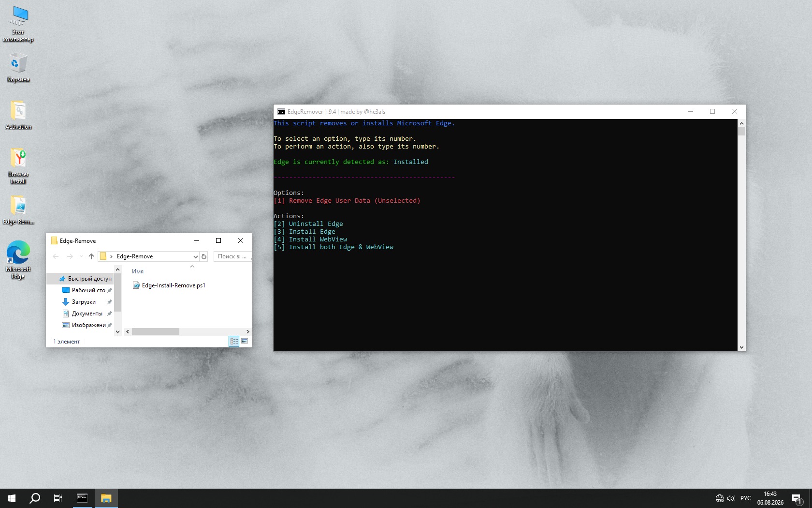This screenshot has height=508, width=812.
Task: Click the Install WebView action line
Action: click(310, 239)
